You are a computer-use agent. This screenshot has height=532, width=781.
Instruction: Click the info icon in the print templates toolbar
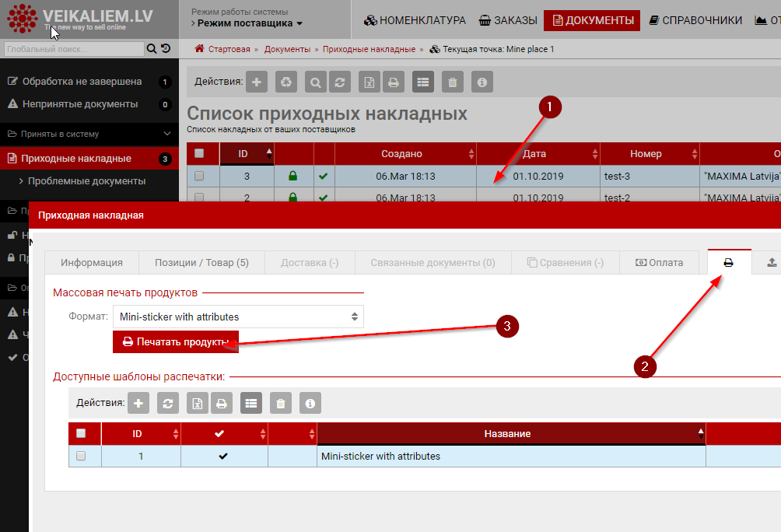coord(310,403)
